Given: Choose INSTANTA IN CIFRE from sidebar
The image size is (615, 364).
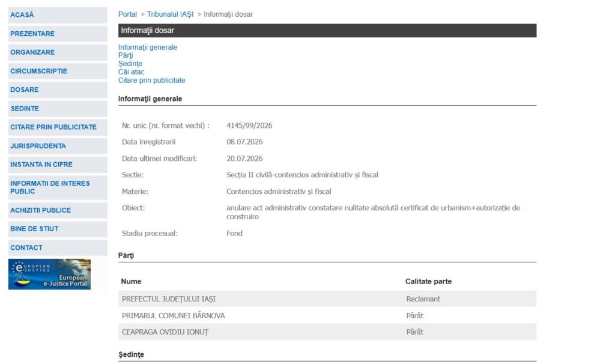Looking at the screenshot, I should coord(58,165).
